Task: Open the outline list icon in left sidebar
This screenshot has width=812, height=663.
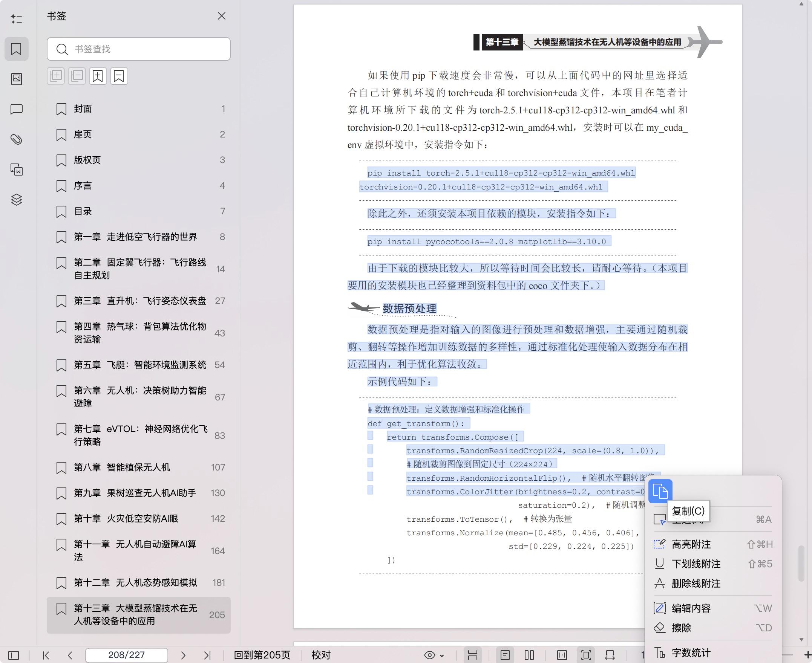Action: (17, 19)
